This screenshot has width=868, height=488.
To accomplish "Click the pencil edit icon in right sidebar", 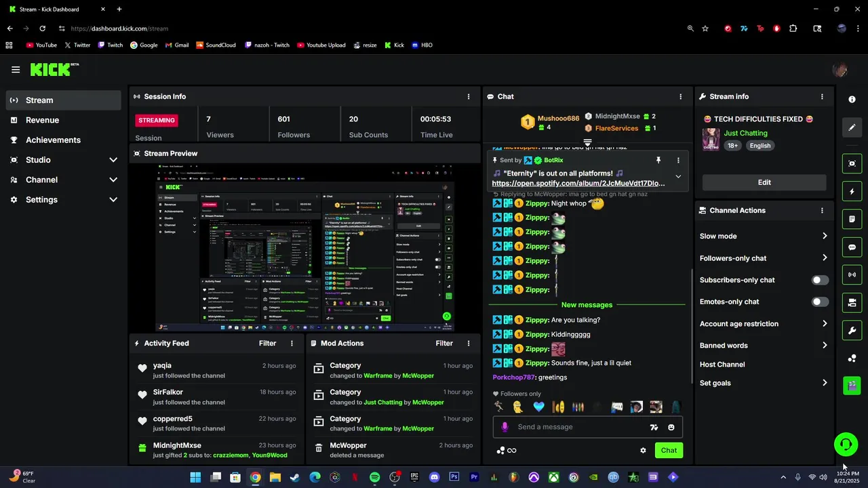I will 852,127.
